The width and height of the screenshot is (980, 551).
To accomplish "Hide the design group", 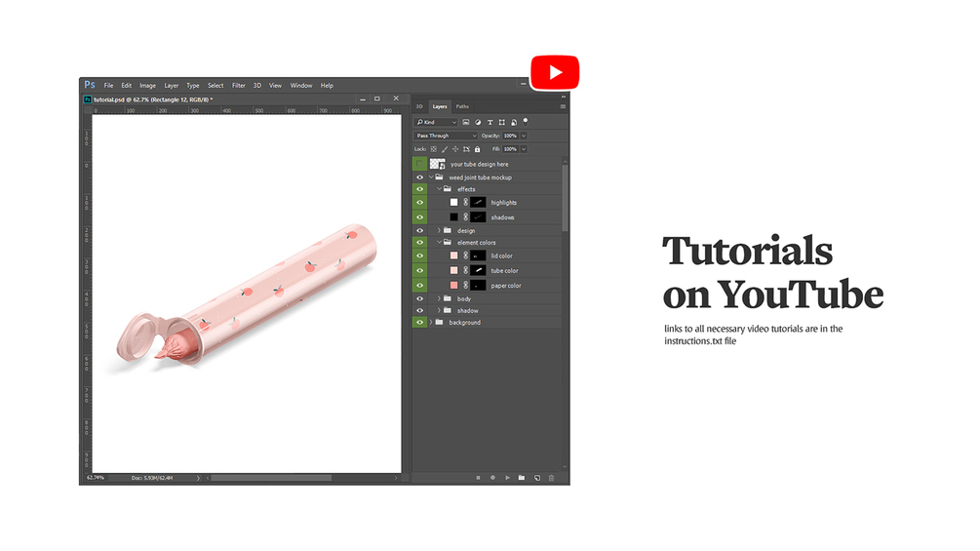I will tap(419, 230).
